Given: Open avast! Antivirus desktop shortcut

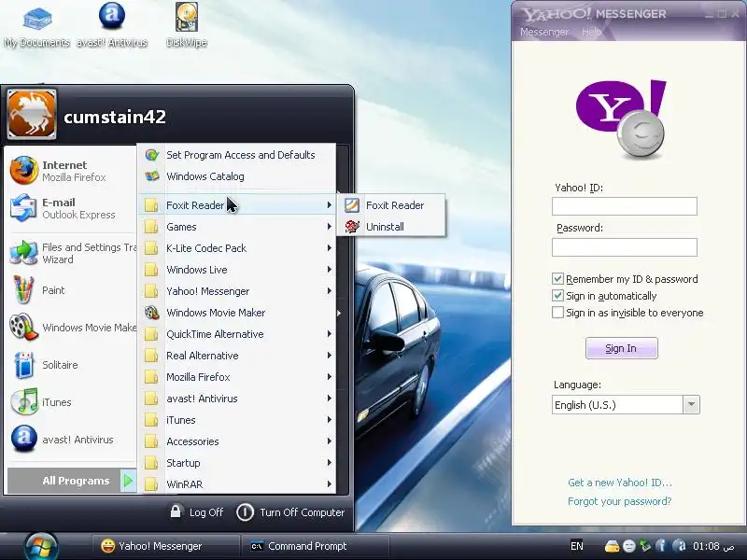Looking at the screenshot, I should (112, 26).
